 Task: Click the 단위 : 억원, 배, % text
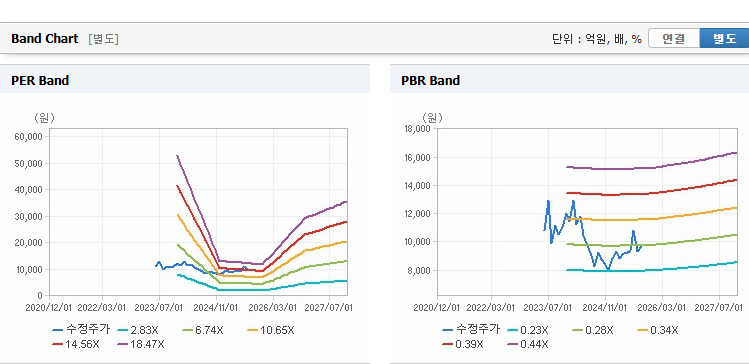click(x=597, y=39)
